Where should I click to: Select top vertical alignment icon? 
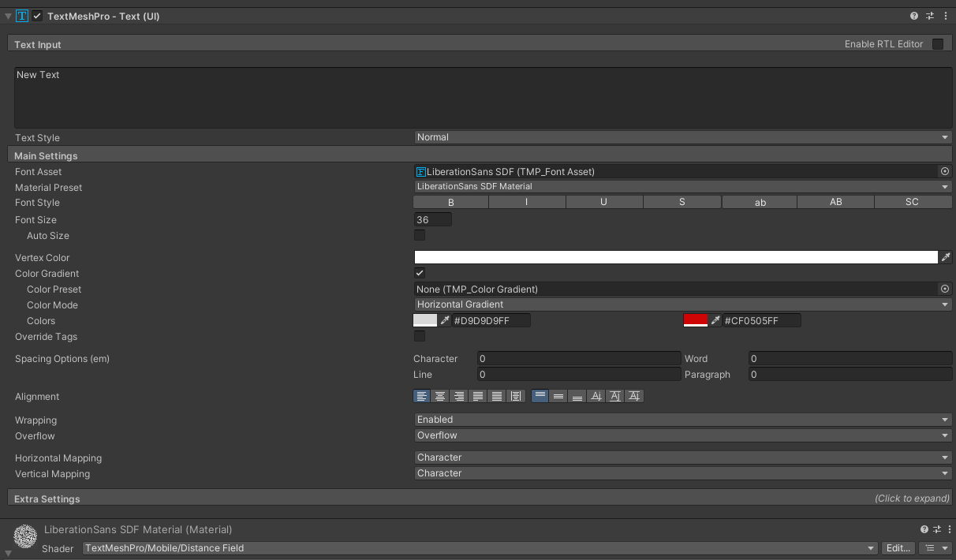click(x=540, y=396)
